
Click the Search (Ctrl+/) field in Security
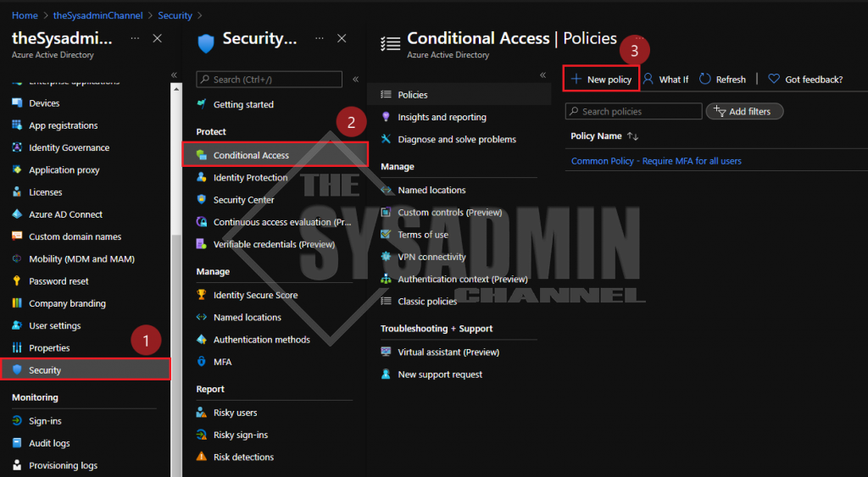[269, 79]
